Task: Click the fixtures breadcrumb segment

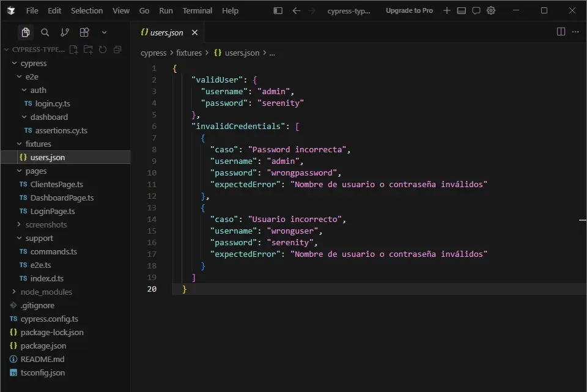Action: (x=189, y=53)
